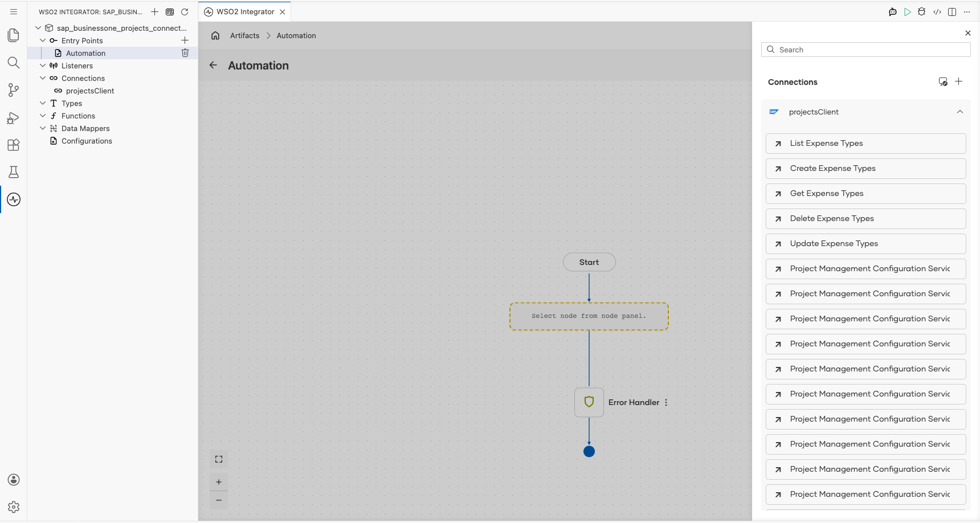Click the Connections heading in node panel

(793, 82)
